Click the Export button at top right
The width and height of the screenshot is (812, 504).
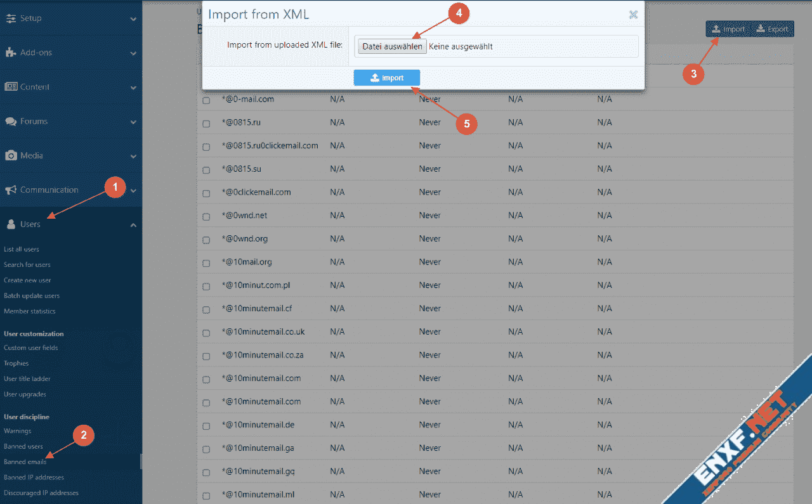(x=772, y=29)
